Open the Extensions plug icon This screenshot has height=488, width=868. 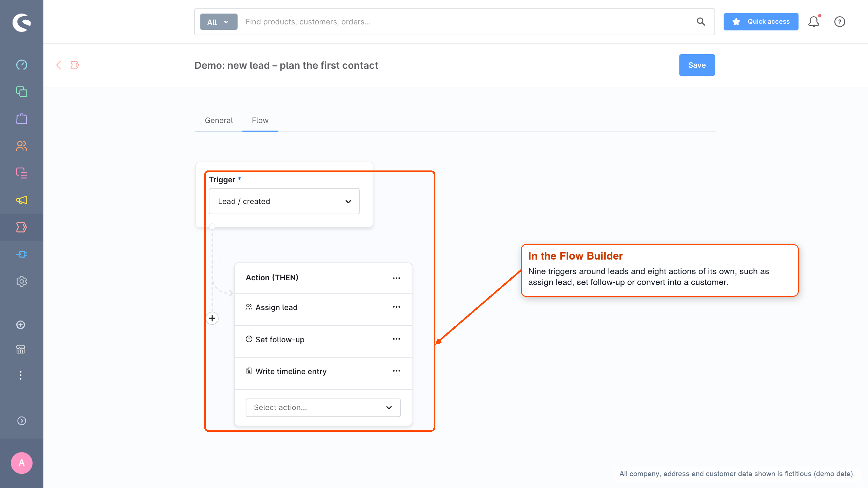click(22, 254)
